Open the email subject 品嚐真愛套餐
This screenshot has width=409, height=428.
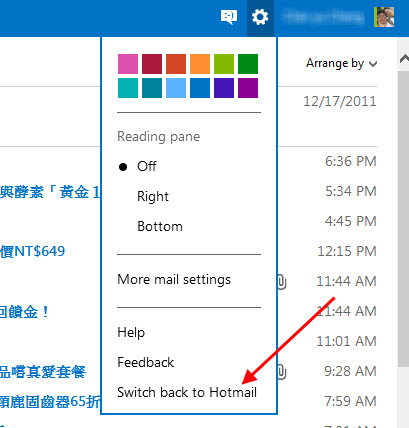(43, 372)
